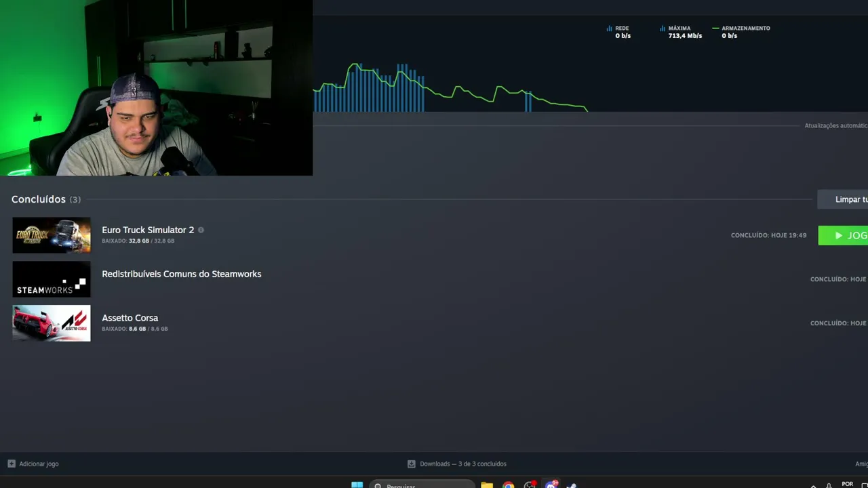Click the download speed graph
The image size is (868, 488).
(x=450, y=87)
